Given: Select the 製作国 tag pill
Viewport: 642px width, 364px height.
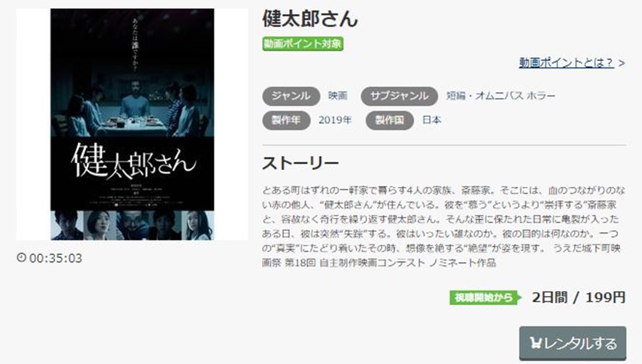Looking at the screenshot, I should 390,121.
